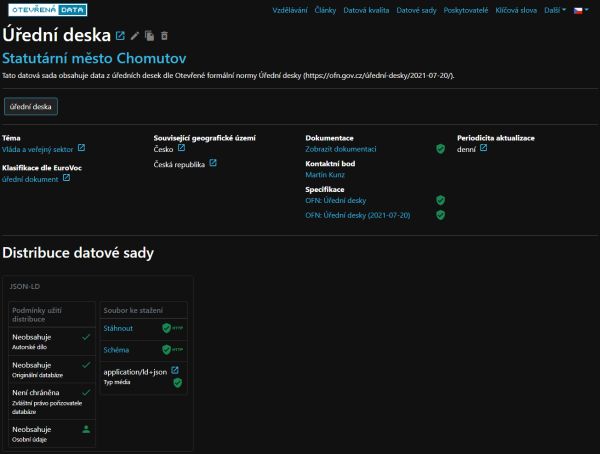600x454 pixels.
Task: Click green shield under application/ld+json
Action: tap(178, 383)
